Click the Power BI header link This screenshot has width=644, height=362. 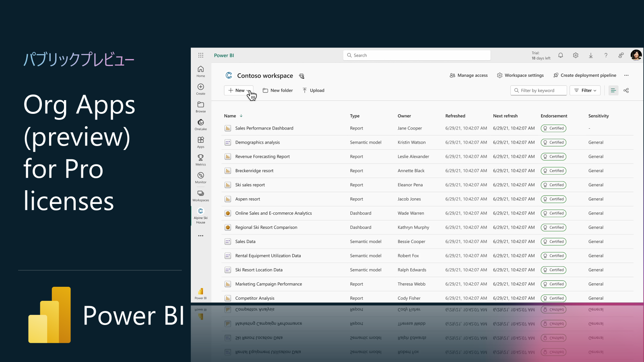(x=224, y=56)
